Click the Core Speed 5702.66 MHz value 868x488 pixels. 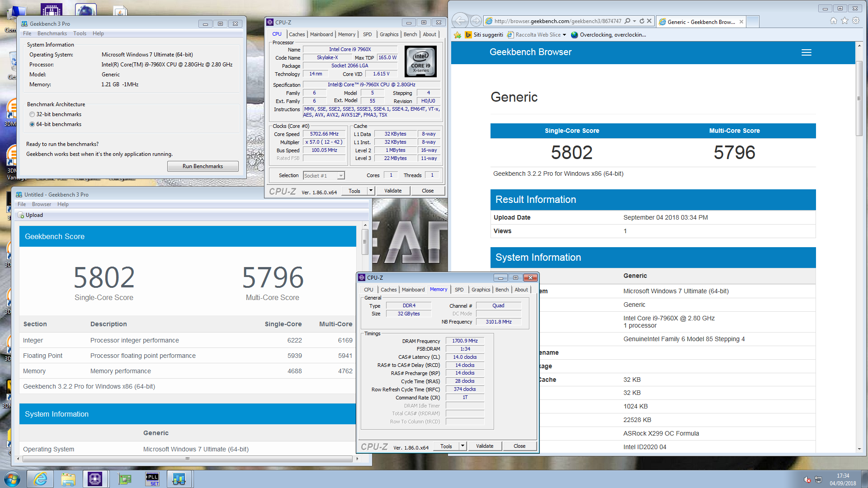pos(324,134)
